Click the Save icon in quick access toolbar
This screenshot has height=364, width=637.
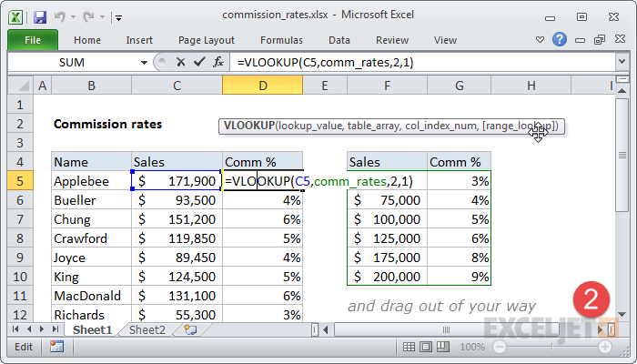[40, 17]
